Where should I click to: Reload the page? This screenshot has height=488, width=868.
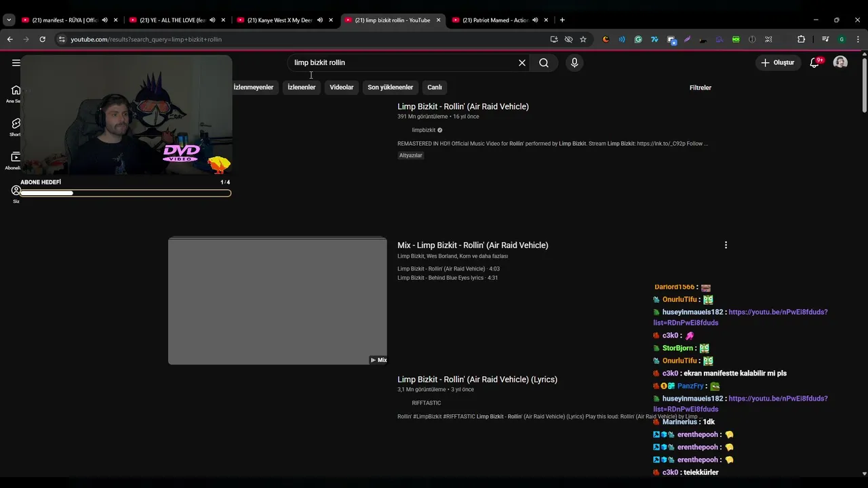pos(42,39)
